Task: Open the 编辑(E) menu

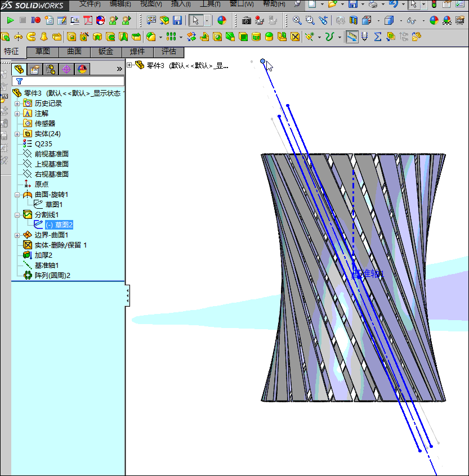Action: 120,4
